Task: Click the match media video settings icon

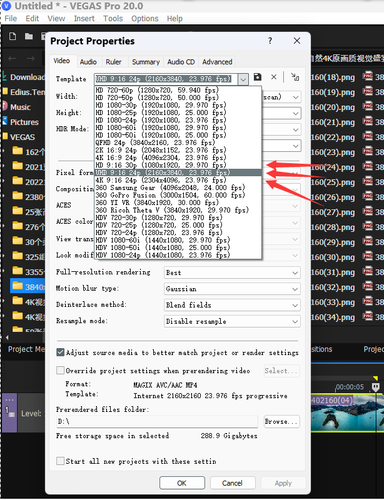Action: [295, 77]
